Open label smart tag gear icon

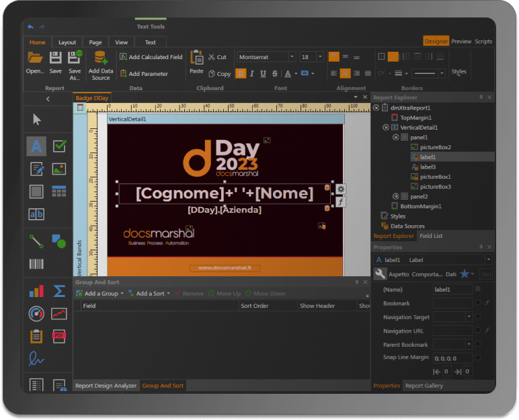pos(341,189)
